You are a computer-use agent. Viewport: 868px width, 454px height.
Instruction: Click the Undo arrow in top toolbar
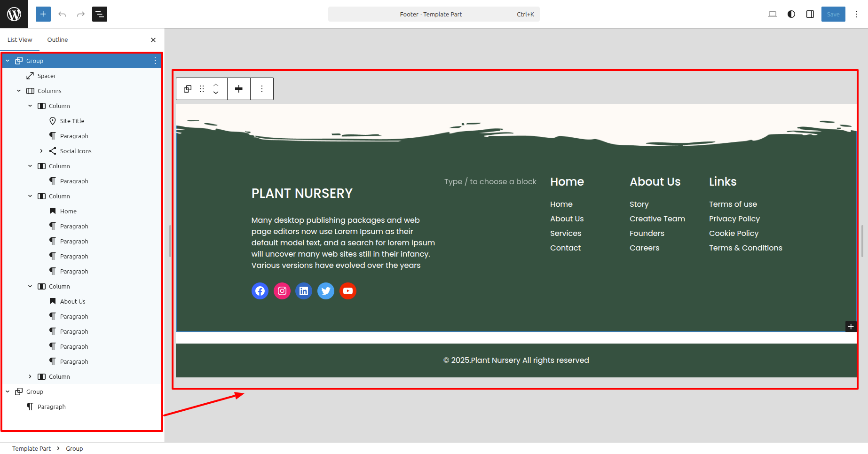(x=62, y=14)
